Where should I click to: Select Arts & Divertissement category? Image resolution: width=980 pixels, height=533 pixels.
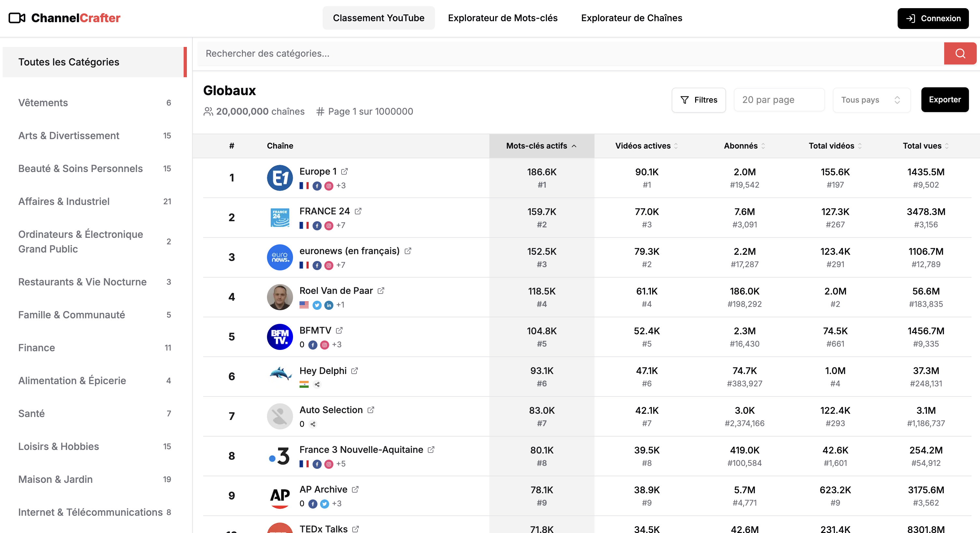[94, 136]
